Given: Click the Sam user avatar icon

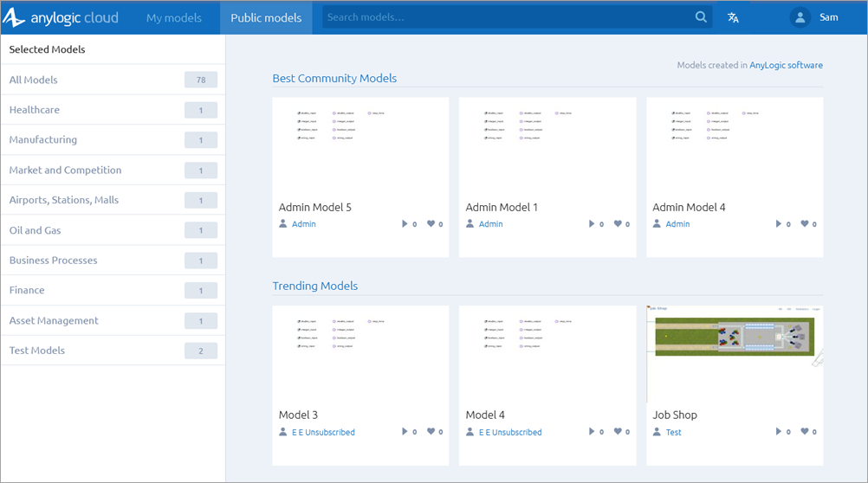Looking at the screenshot, I should click(800, 17).
